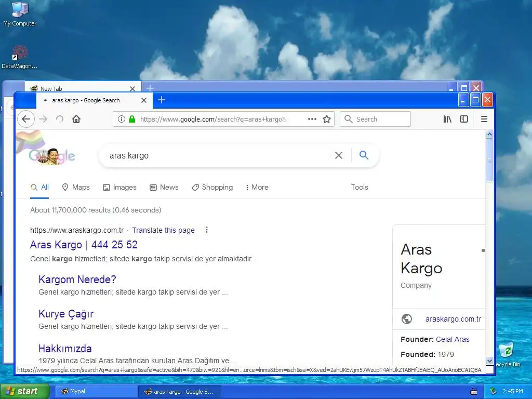The width and height of the screenshot is (532, 399).
Task: Click the globe icon in Aras Kargo panel
Action: pyautogui.click(x=406, y=319)
